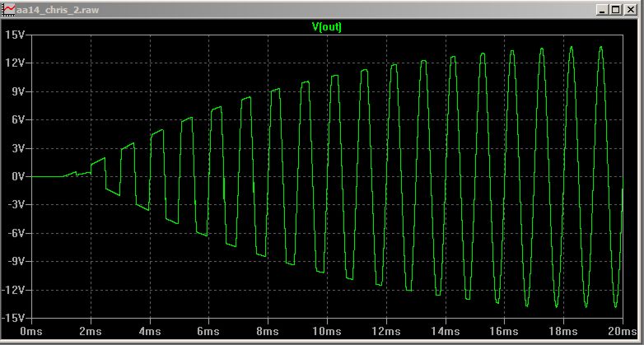Click the 12V vertical axis label
This screenshot has height=345, width=644.
[14, 63]
